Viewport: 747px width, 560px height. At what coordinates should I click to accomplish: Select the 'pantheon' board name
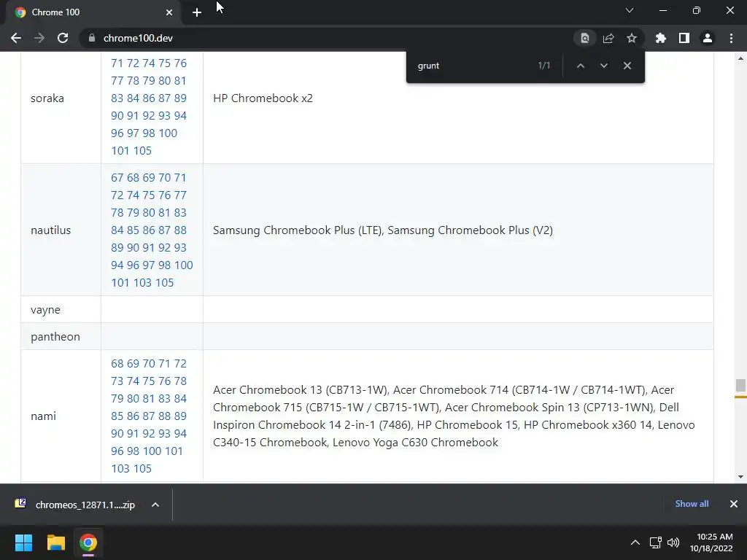(x=55, y=337)
